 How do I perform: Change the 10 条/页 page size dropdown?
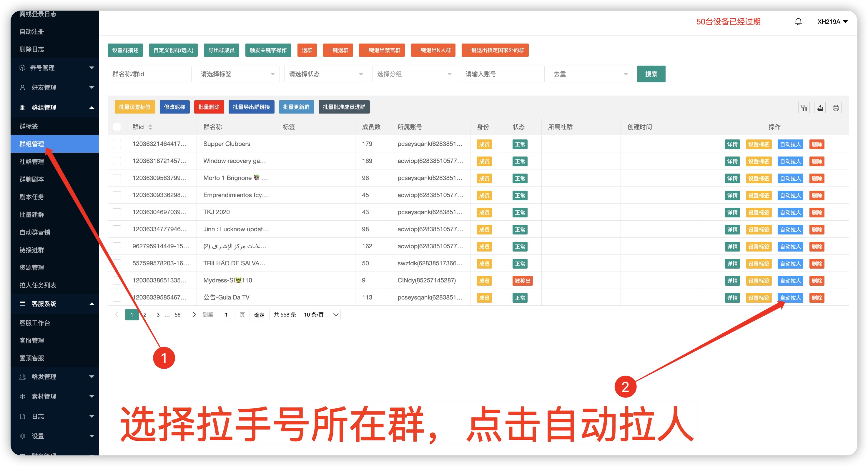(x=320, y=314)
